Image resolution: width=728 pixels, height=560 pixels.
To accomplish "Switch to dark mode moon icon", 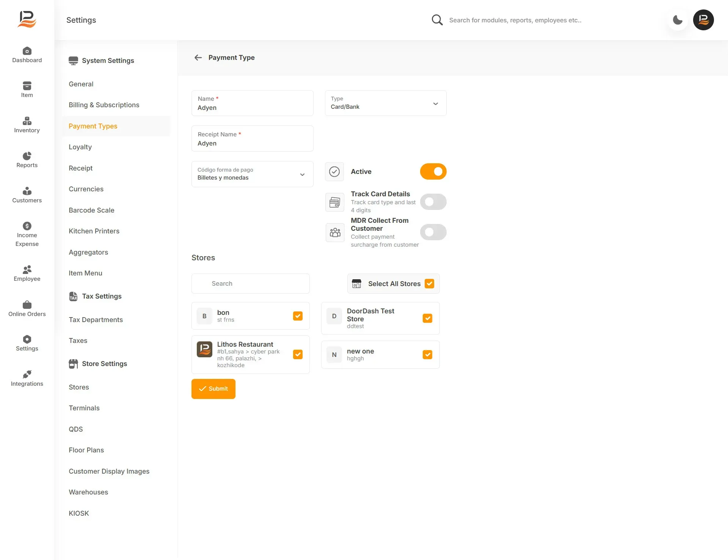I will click(x=678, y=20).
